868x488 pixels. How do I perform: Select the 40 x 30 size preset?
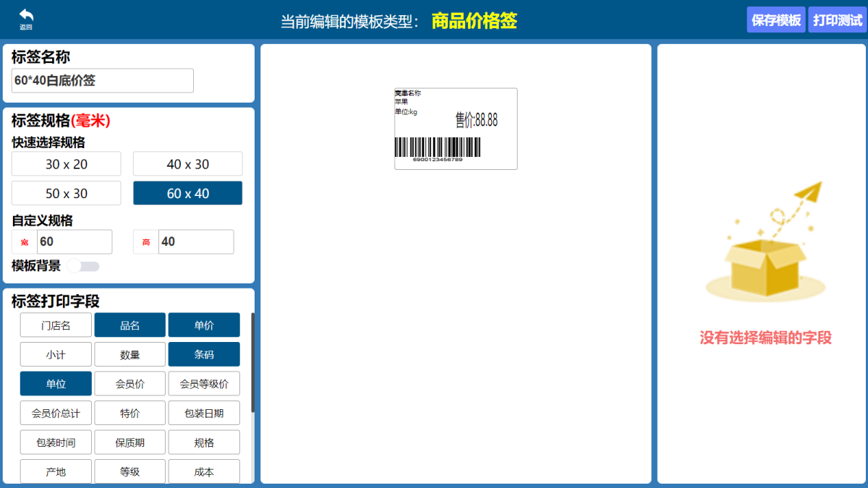[x=187, y=163]
